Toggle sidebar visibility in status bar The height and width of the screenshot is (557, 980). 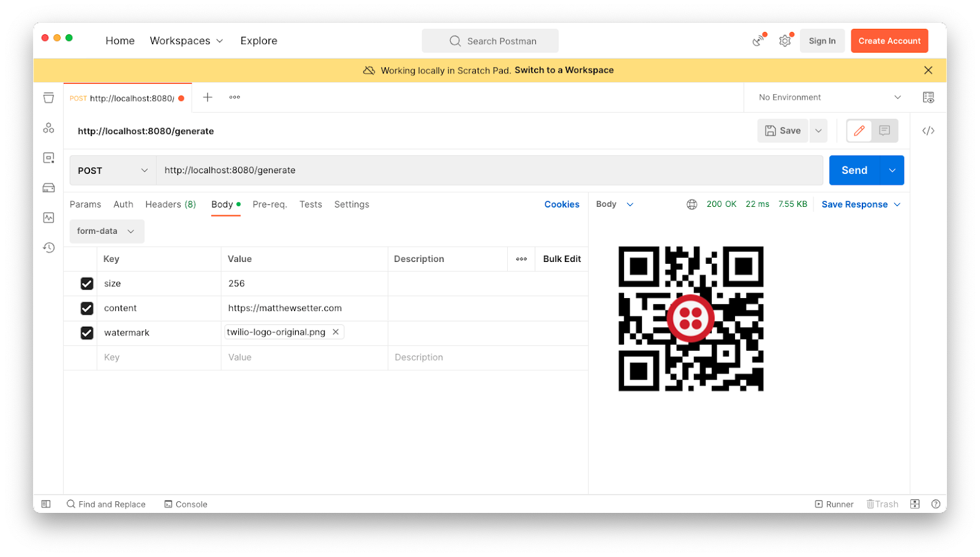click(x=46, y=504)
